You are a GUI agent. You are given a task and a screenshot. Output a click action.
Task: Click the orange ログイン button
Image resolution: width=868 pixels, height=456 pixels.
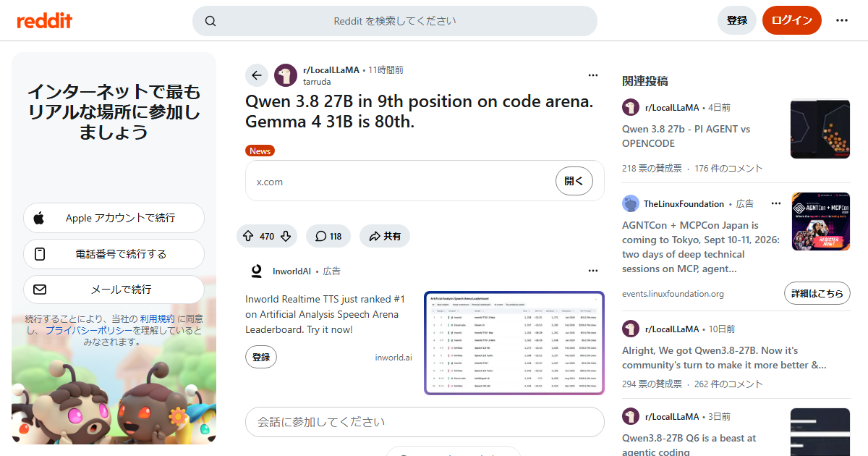point(792,20)
